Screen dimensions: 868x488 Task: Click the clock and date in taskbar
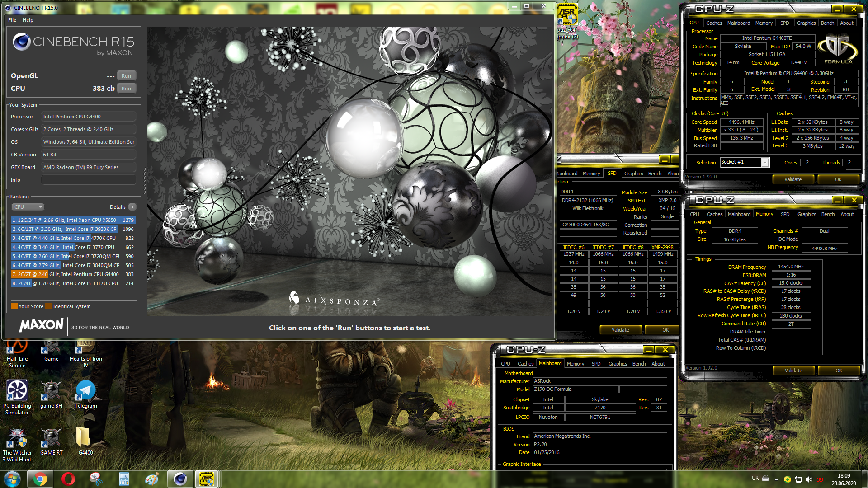pos(844,479)
